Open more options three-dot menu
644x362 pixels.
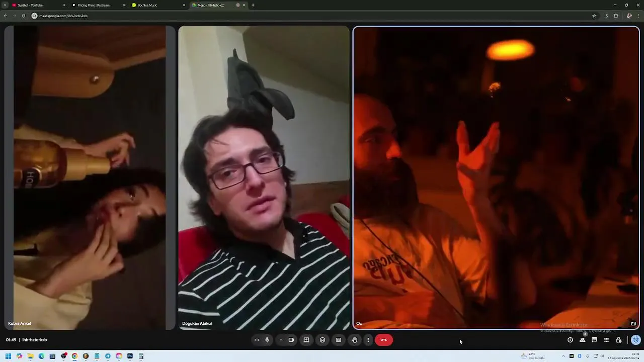368,340
